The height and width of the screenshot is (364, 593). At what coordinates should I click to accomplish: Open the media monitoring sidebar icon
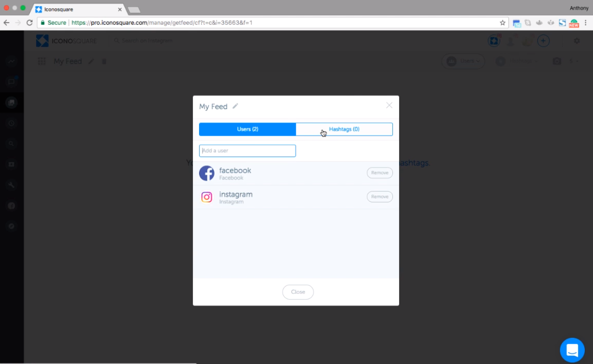(12, 164)
